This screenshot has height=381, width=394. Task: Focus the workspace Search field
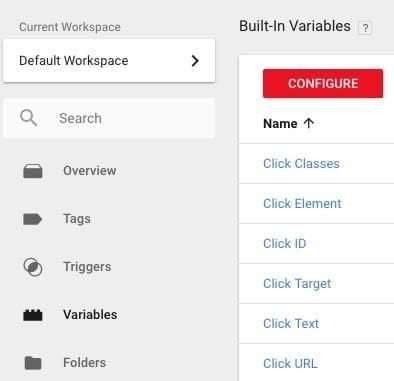109,118
